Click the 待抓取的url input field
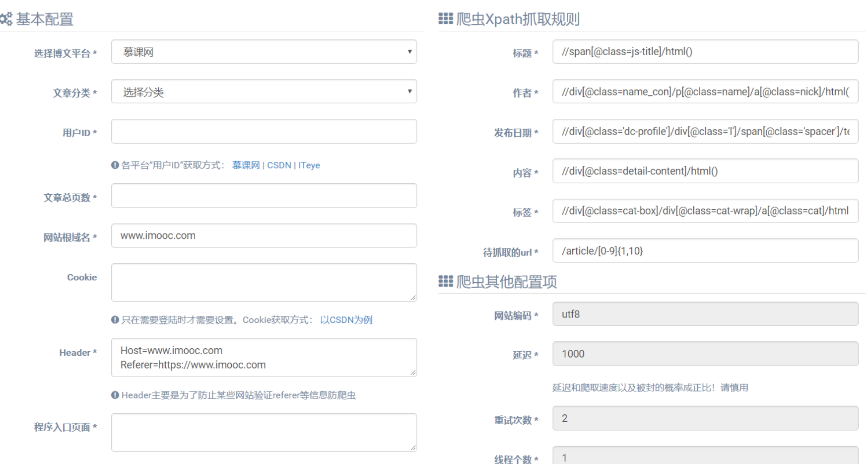The width and height of the screenshot is (868, 464). coord(705,251)
